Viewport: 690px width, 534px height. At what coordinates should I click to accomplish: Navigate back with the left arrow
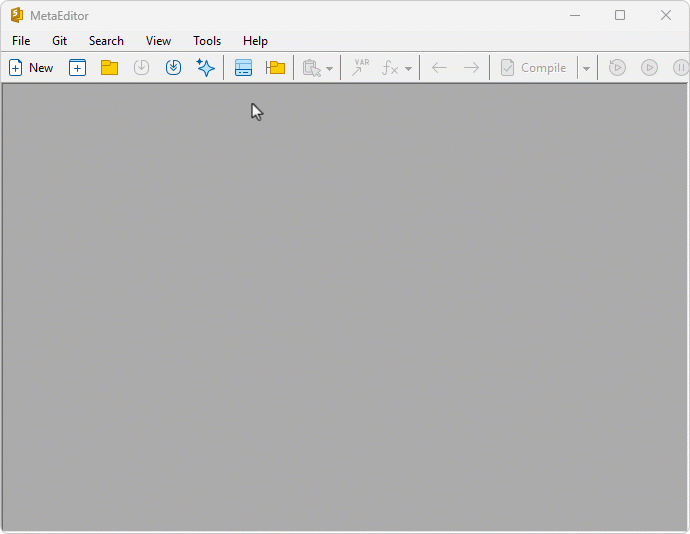(x=439, y=68)
